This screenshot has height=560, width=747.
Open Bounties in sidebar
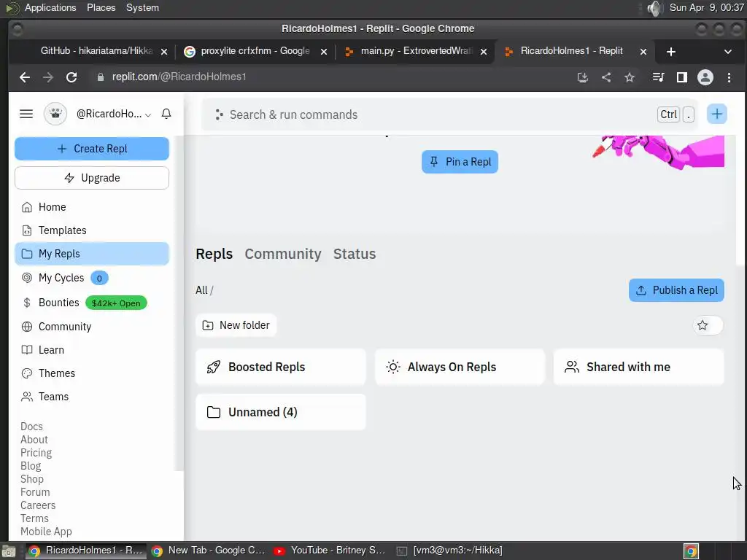click(92, 303)
